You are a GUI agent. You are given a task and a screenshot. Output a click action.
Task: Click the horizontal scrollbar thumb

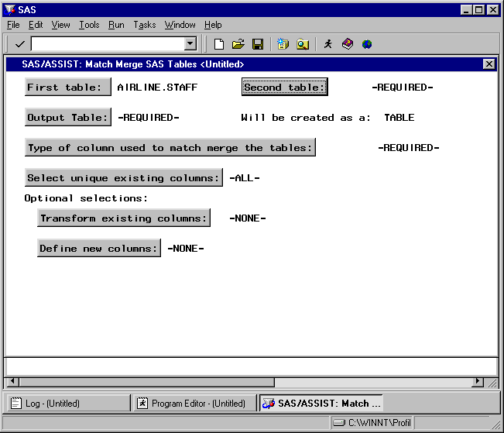147,382
